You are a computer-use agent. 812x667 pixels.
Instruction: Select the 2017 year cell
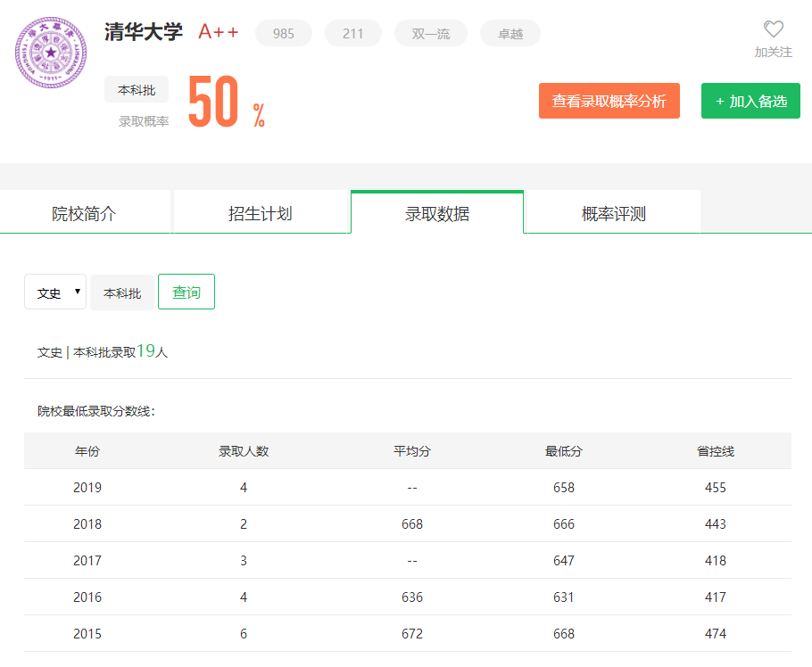pyautogui.click(x=87, y=560)
